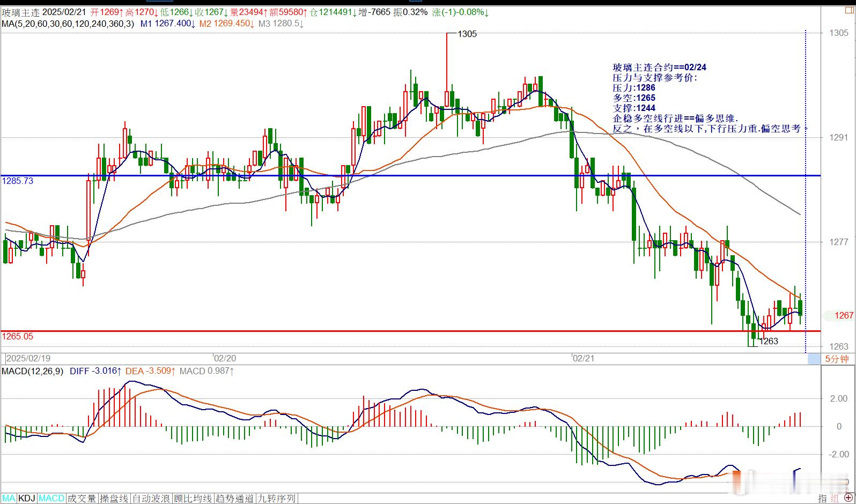Click the red 1265.05 horizontal line label
856x504 pixels.
coord(17,337)
